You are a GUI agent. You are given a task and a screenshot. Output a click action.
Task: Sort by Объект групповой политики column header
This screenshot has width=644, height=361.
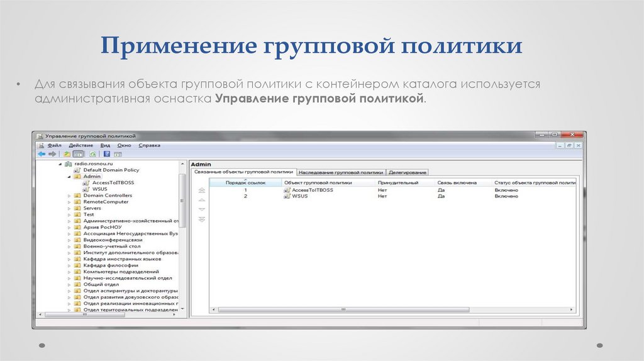coord(328,183)
